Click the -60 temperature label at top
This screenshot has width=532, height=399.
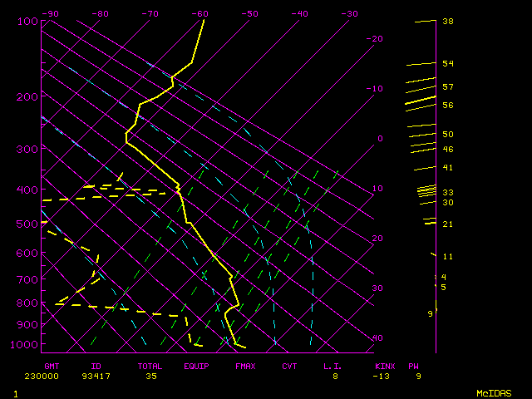(199, 14)
